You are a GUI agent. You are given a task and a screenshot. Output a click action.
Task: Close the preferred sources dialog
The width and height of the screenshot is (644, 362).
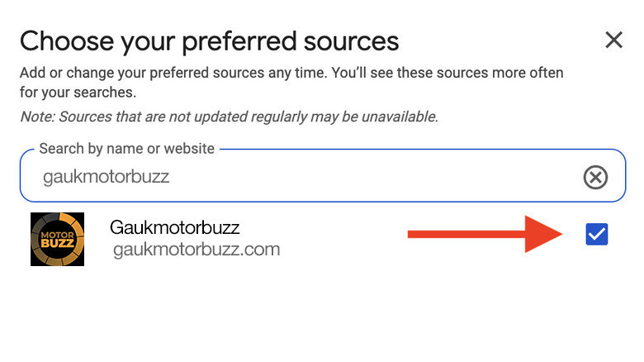[x=613, y=40]
